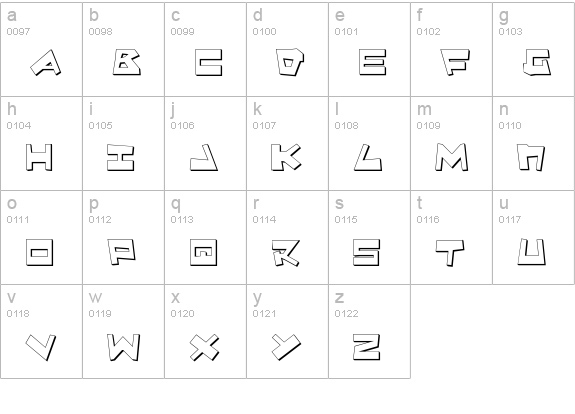This screenshot has height=414, width=575.
Task: Select the M glyph in cell 0109
Action: tap(451, 157)
